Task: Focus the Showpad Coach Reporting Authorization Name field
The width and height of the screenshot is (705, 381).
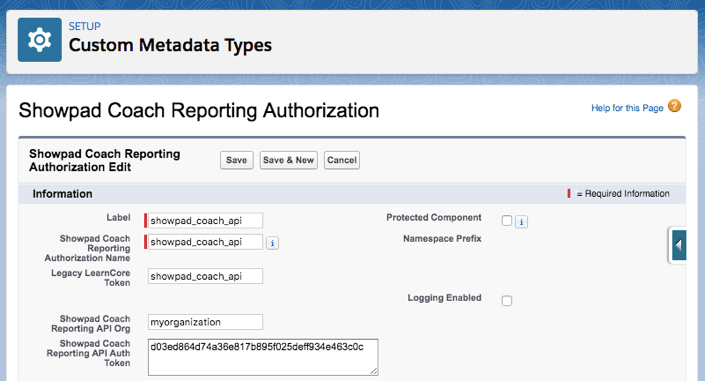Action: point(205,242)
